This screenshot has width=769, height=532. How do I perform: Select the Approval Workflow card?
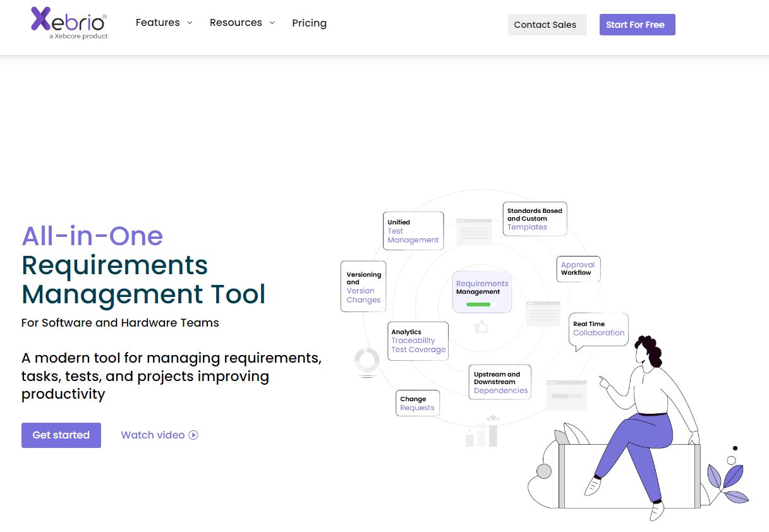coord(578,269)
